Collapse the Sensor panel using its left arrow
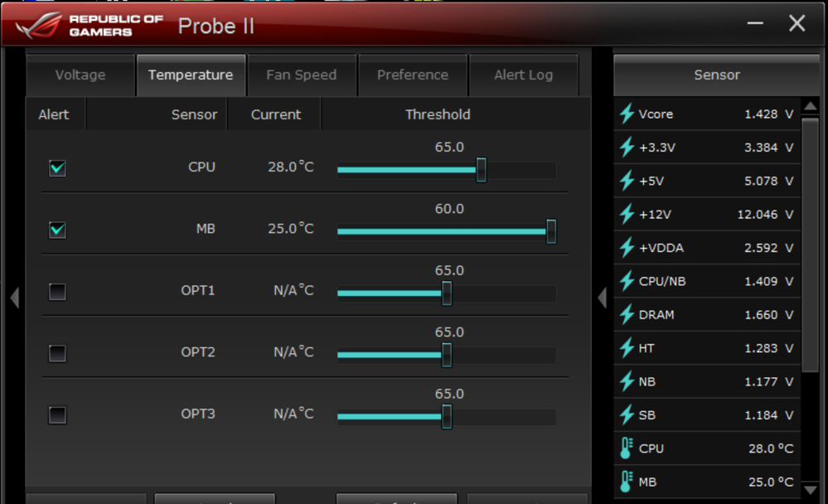Viewport: 828px width, 504px height. (x=602, y=298)
